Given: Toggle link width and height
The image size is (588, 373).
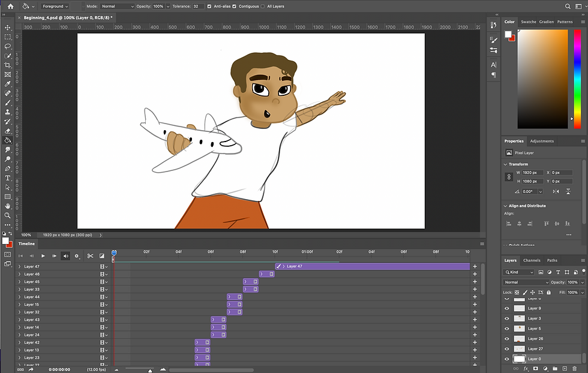Looking at the screenshot, I should pyautogui.click(x=509, y=177).
